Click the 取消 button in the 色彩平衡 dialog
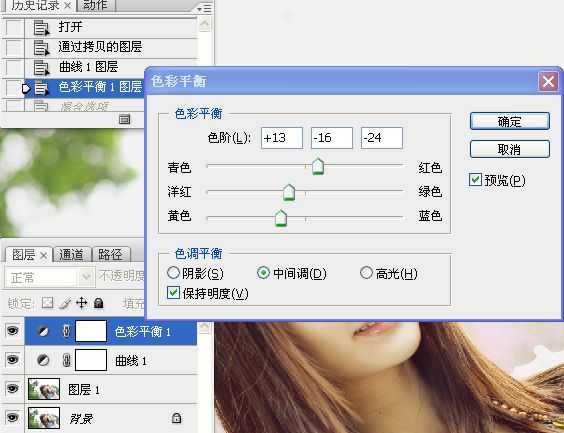564x433 pixels. (510, 149)
